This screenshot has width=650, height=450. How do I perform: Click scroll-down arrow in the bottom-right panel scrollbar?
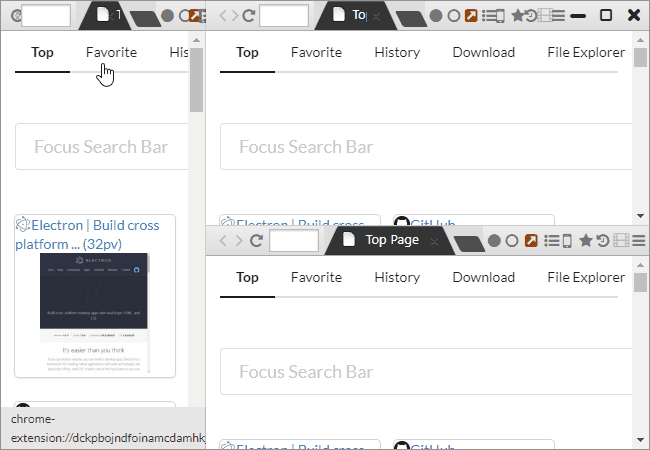point(640,440)
